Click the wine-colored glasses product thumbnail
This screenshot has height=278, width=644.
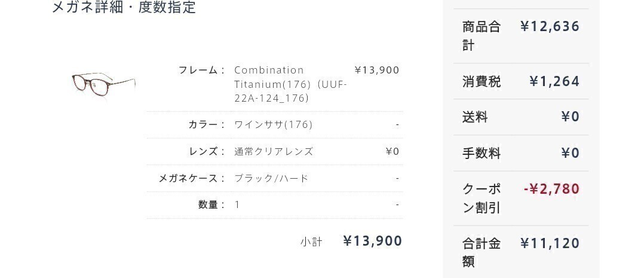(103, 84)
